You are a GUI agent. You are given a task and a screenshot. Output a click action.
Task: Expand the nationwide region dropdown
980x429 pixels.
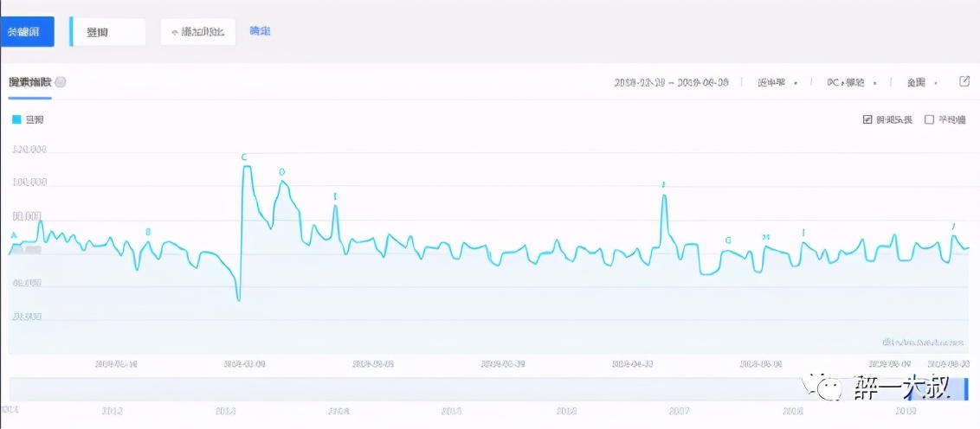(x=922, y=82)
